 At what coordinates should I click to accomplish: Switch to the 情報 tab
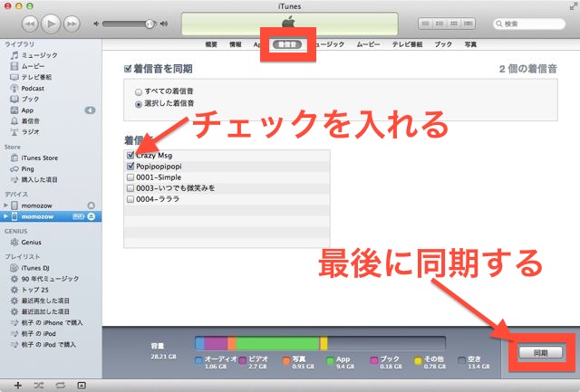(x=236, y=44)
